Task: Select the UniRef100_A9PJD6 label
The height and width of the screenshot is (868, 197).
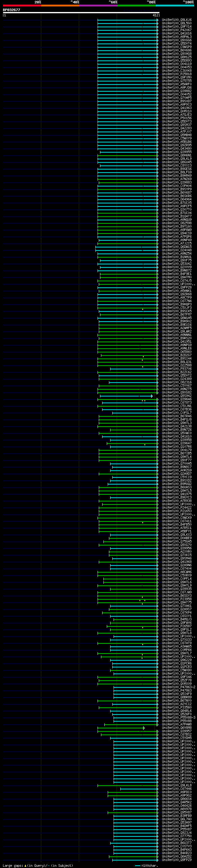Action: click(x=176, y=88)
